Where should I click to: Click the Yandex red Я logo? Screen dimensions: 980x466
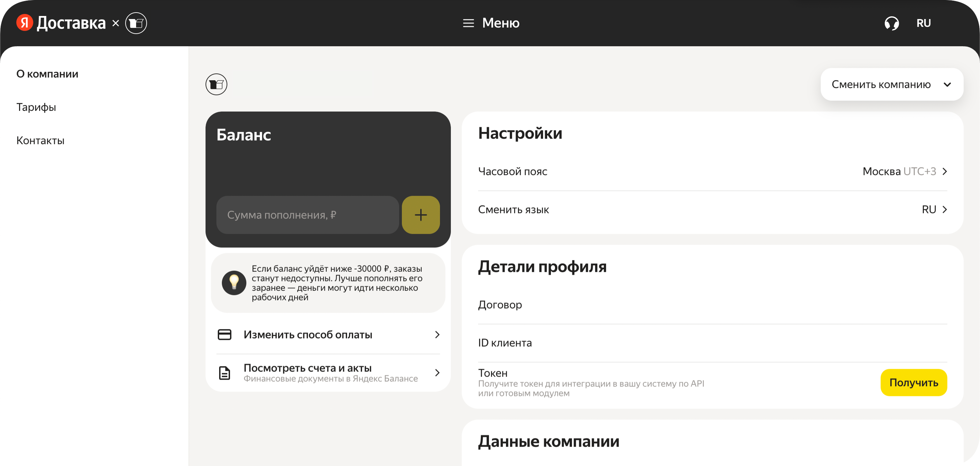[25, 23]
